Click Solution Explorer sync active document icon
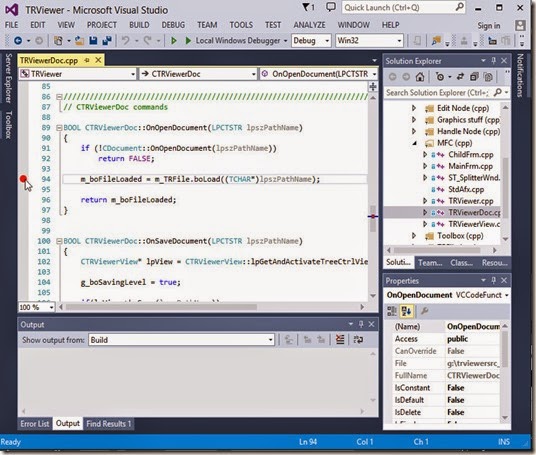 click(x=460, y=77)
